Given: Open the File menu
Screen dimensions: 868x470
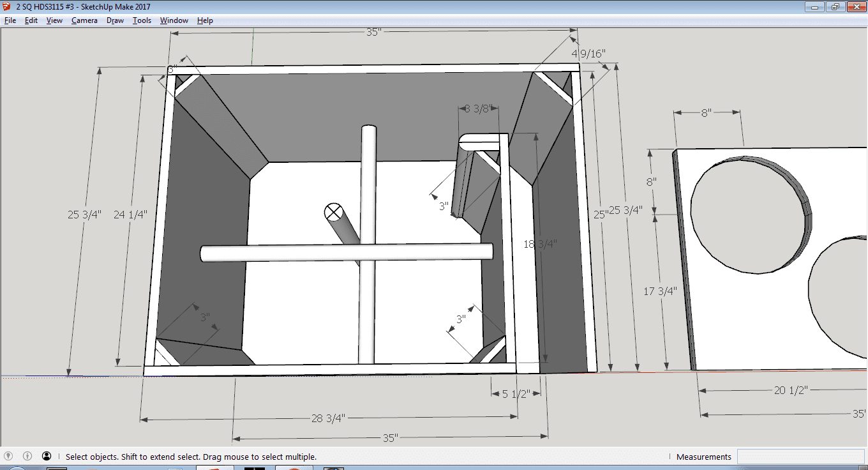Looking at the screenshot, I should [10, 20].
